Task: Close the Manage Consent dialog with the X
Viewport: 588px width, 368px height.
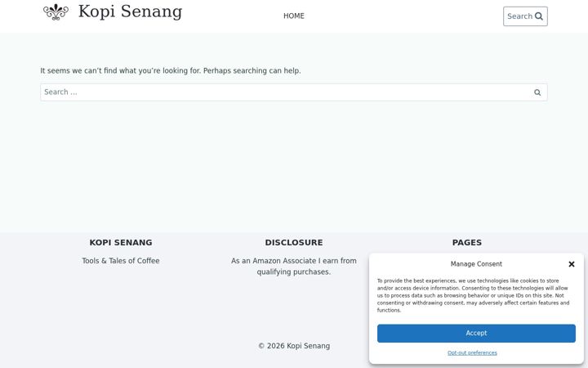Action: (x=571, y=264)
